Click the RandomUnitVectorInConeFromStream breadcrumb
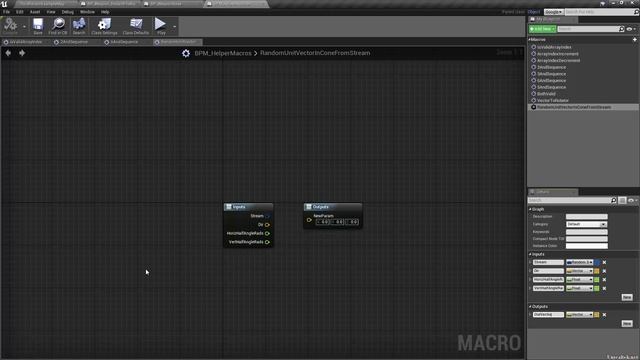Image resolution: width=640 pixels, height=360 pixels. click(315, 53)
